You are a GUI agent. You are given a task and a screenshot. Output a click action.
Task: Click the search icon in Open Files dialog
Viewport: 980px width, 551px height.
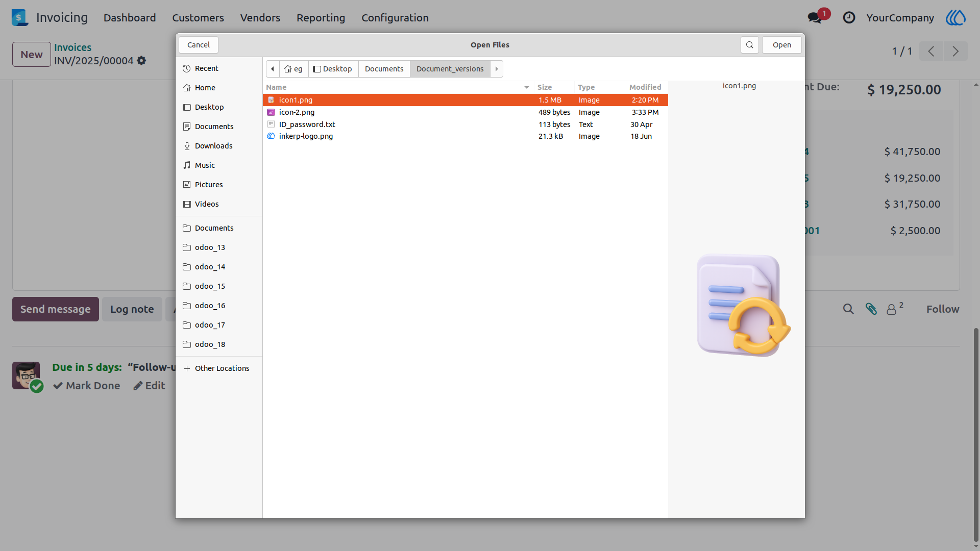coord(749,45)
